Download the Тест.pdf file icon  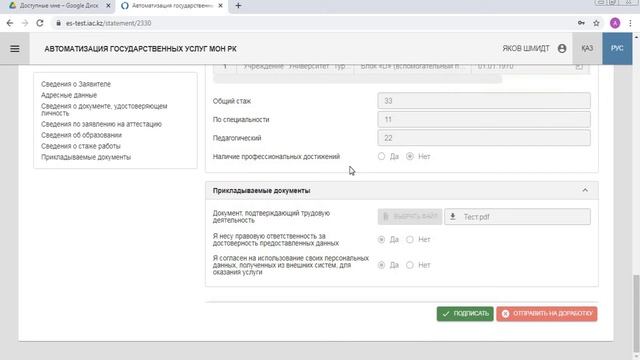453,217
